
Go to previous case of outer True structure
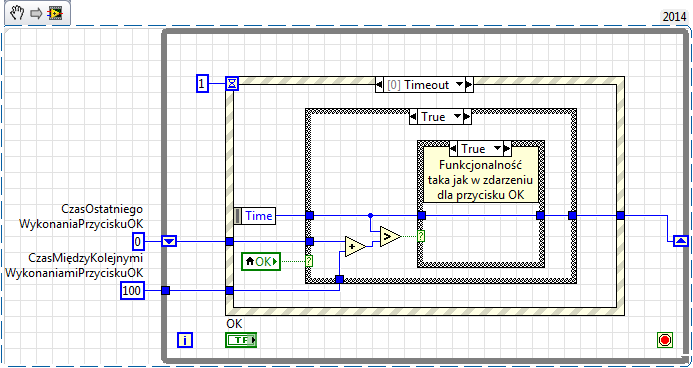pyautogui.click(x=414, y=117)
